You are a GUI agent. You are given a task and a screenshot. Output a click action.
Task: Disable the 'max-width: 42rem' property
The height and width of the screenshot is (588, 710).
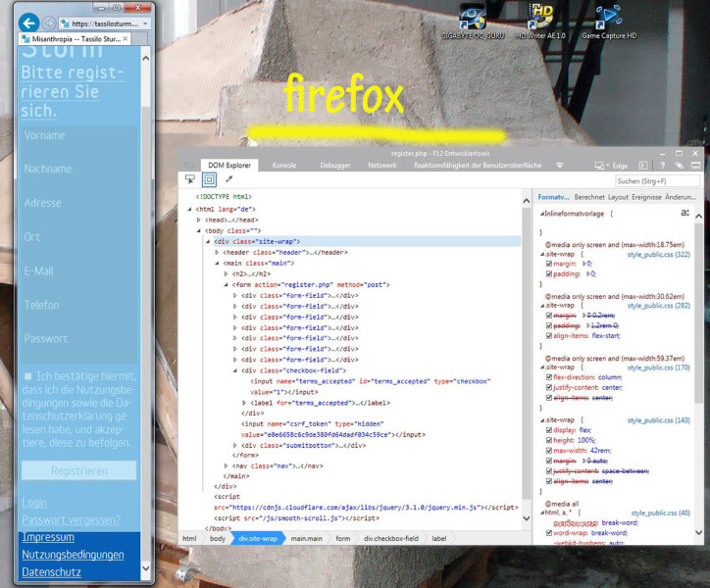[549, 451]
